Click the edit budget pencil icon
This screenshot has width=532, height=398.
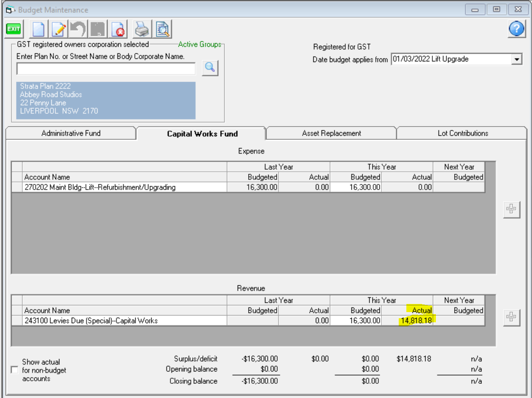[x=59, y=29]
